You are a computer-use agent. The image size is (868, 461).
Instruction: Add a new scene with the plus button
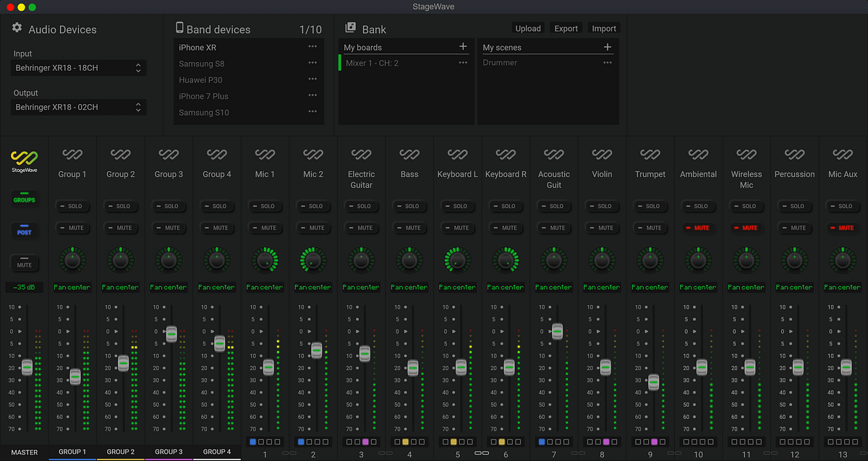(608, 46)
